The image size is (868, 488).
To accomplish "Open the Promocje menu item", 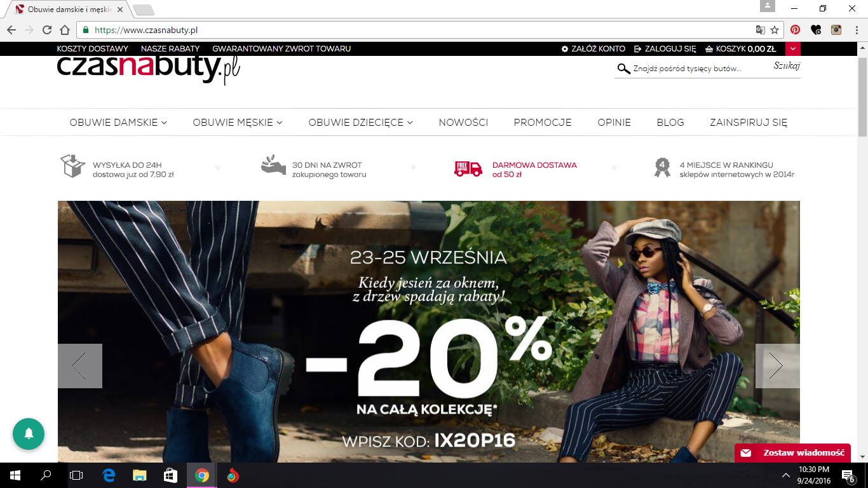I will coord(543,123).
